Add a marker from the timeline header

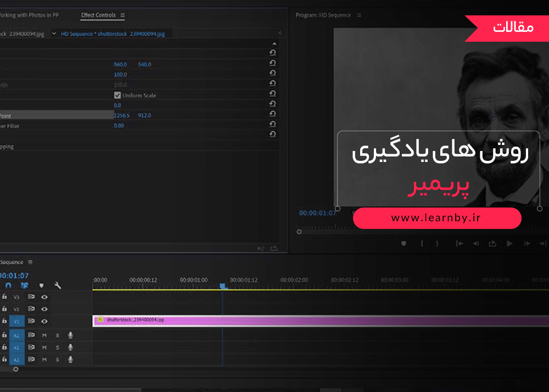tap(41, 285)
